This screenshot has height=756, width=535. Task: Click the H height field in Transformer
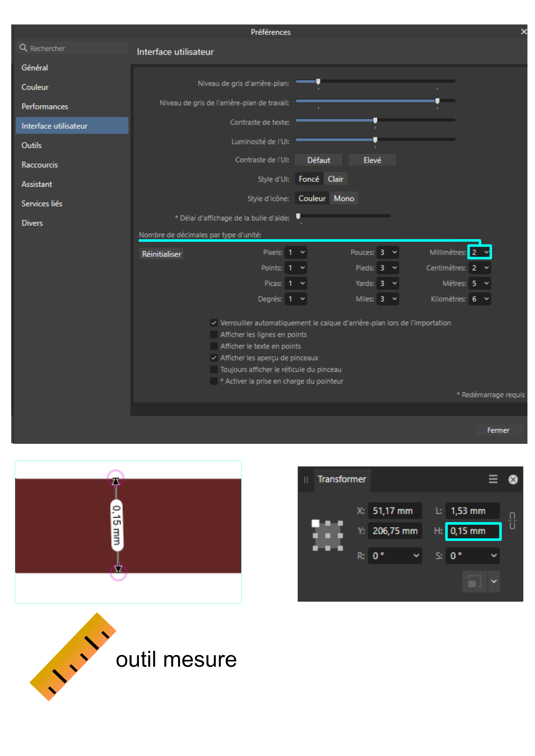pyautogui.click(x=473, y=531)
